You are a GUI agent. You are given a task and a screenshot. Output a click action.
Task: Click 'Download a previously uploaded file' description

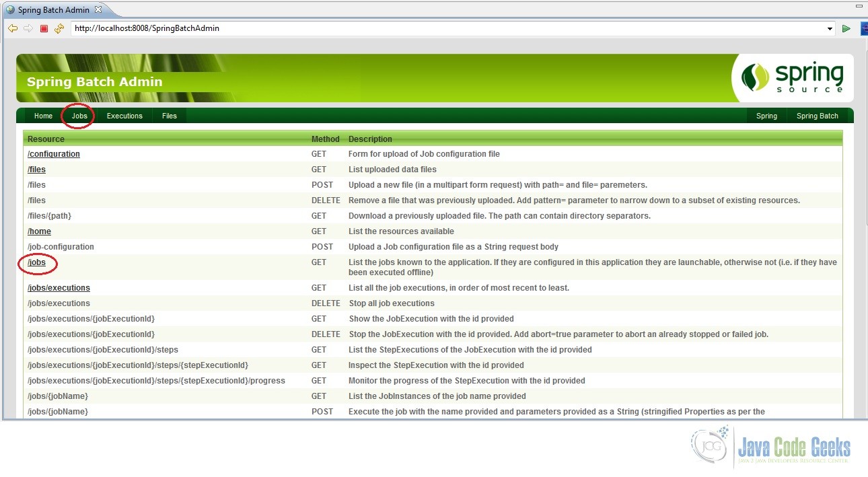499,216
